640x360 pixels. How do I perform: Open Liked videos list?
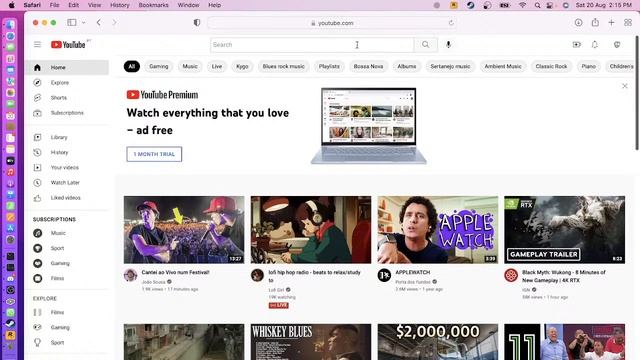(67, 198)
